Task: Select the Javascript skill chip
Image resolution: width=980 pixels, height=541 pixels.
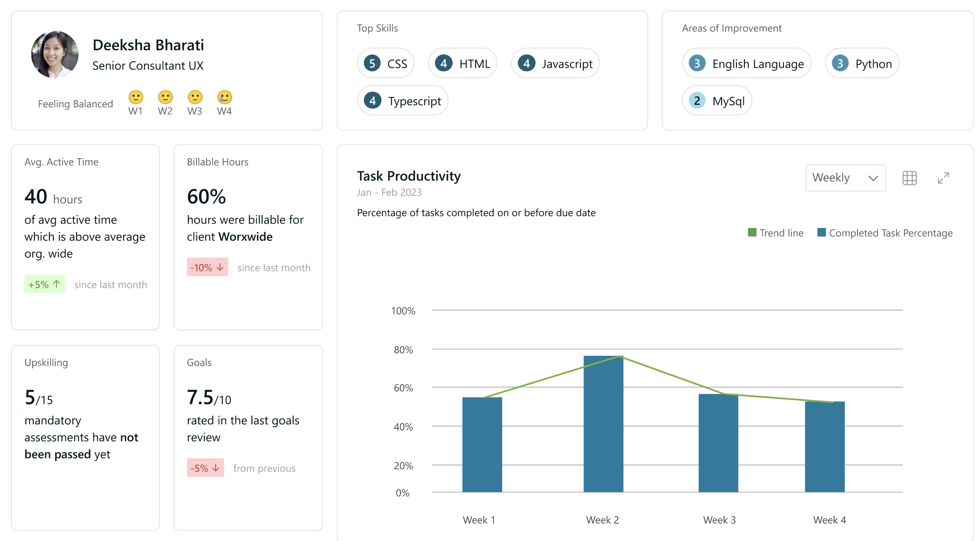Action: coord(555,63)
